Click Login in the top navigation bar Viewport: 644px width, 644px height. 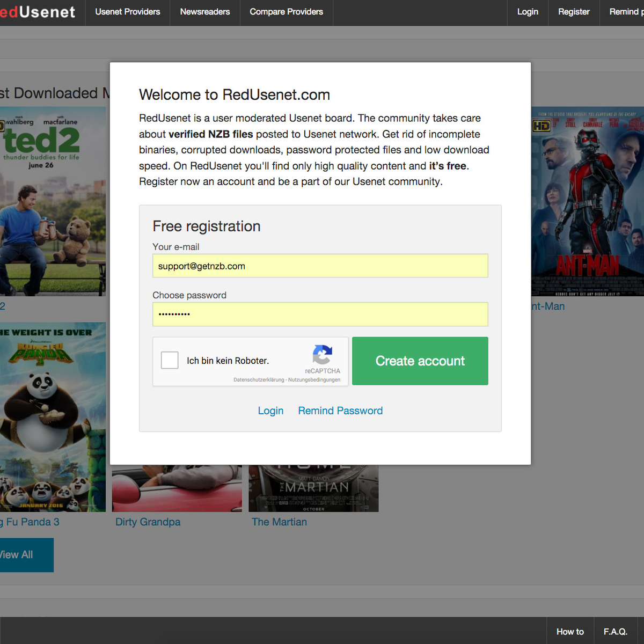[x=528, y=12]
